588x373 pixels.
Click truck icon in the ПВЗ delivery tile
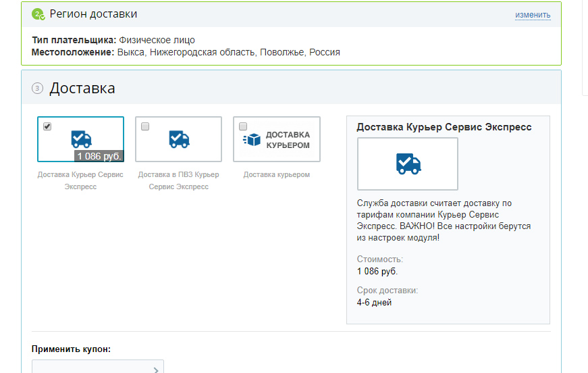(179, 139)
